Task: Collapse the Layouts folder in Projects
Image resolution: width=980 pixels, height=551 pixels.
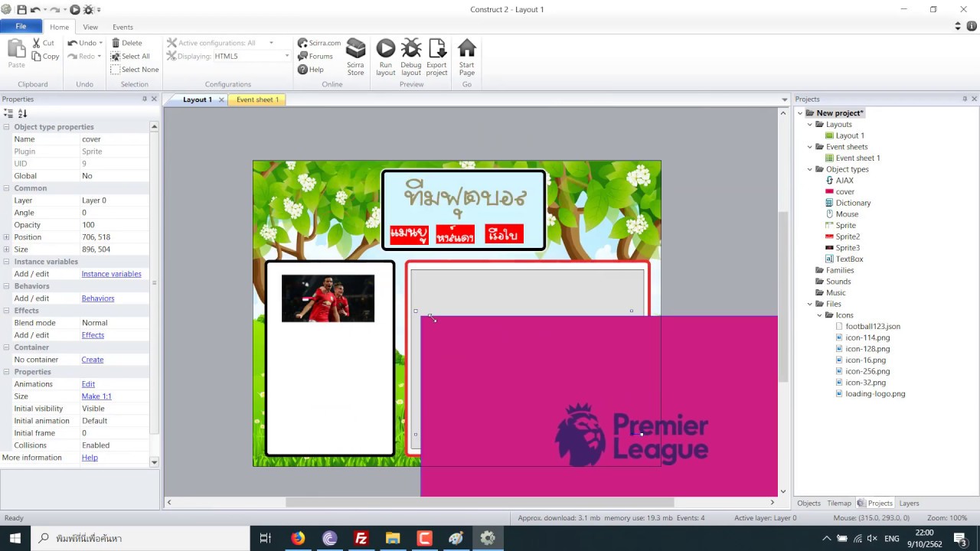Action: (x=809, y=124)
